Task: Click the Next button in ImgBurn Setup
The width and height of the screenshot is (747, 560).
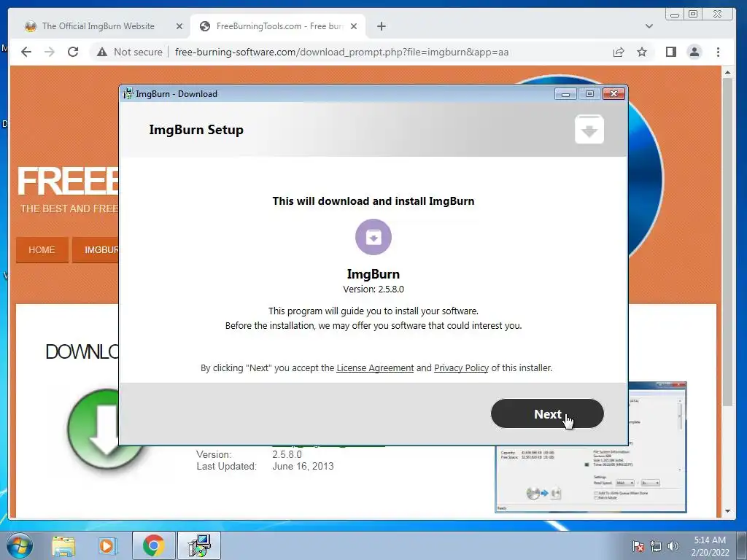Action: tap(547, 413)
